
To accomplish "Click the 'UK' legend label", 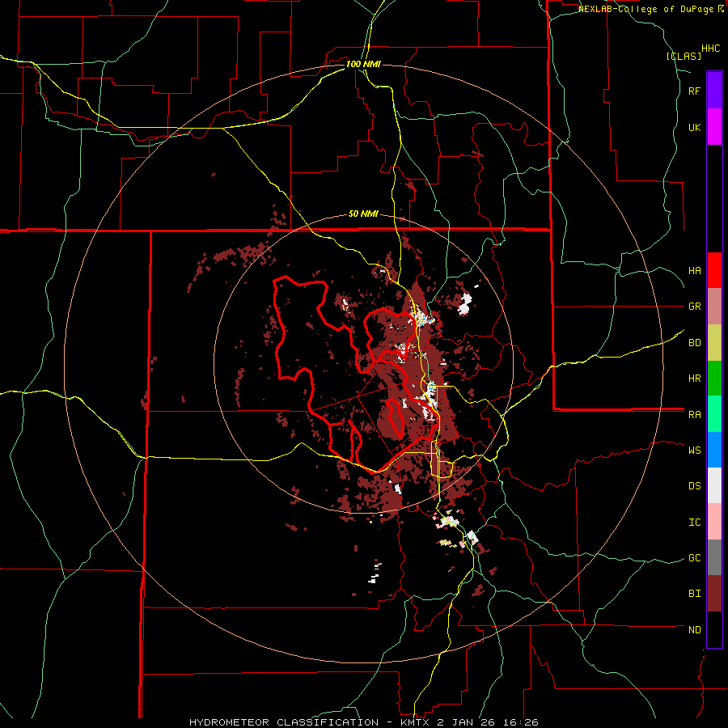I will click(x=694, y=127).
